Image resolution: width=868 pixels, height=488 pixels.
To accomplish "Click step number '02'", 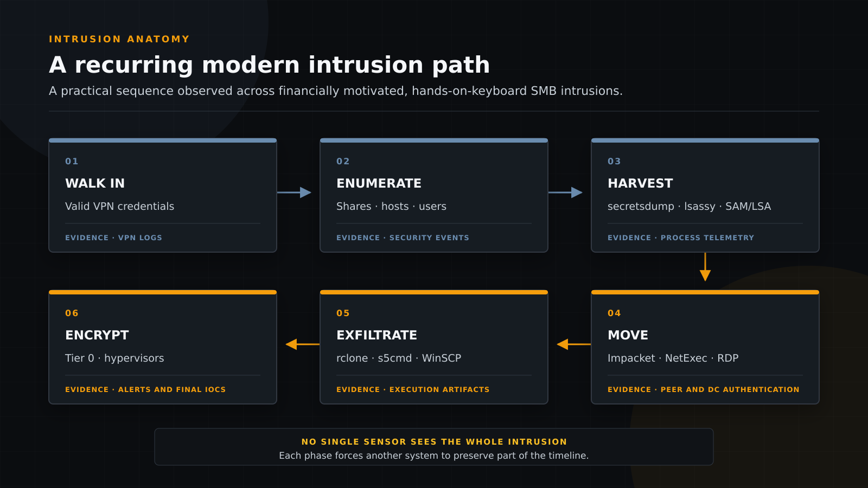I will [343, 161].
